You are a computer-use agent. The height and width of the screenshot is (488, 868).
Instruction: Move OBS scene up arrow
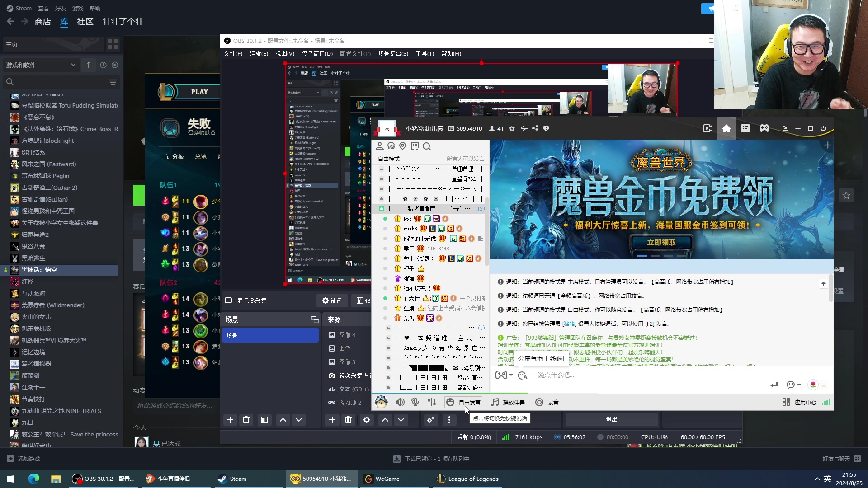(283, 420)
